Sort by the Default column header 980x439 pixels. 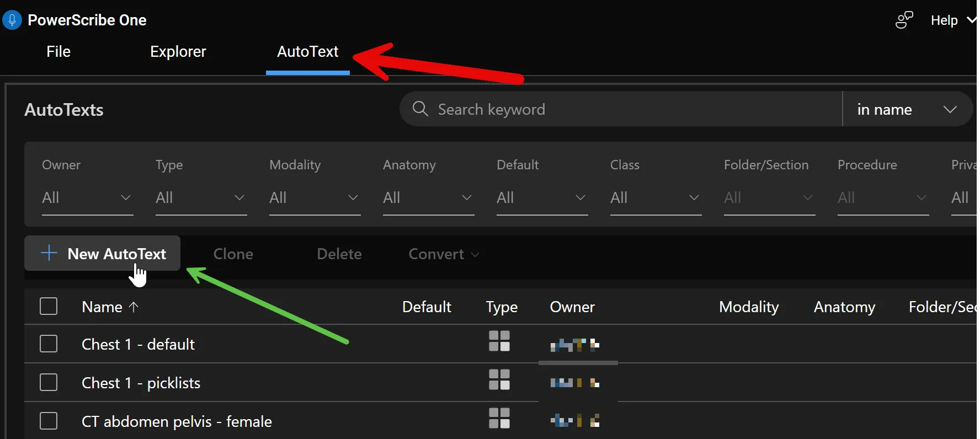tap(427, 307)
